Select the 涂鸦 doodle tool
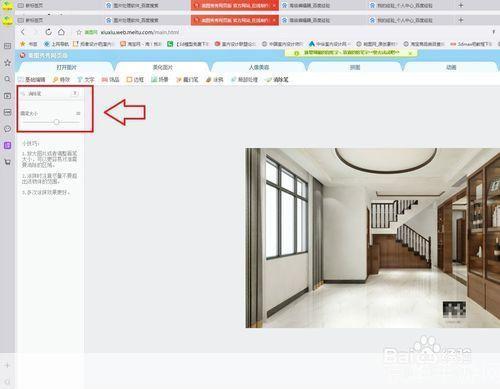 pos(214,80)
